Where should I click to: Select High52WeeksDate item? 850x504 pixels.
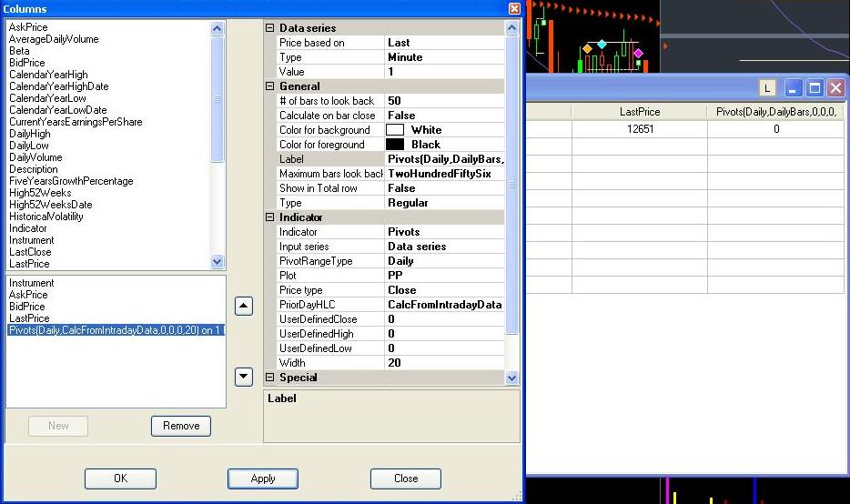pyautogui.click(x=50, y=205)
